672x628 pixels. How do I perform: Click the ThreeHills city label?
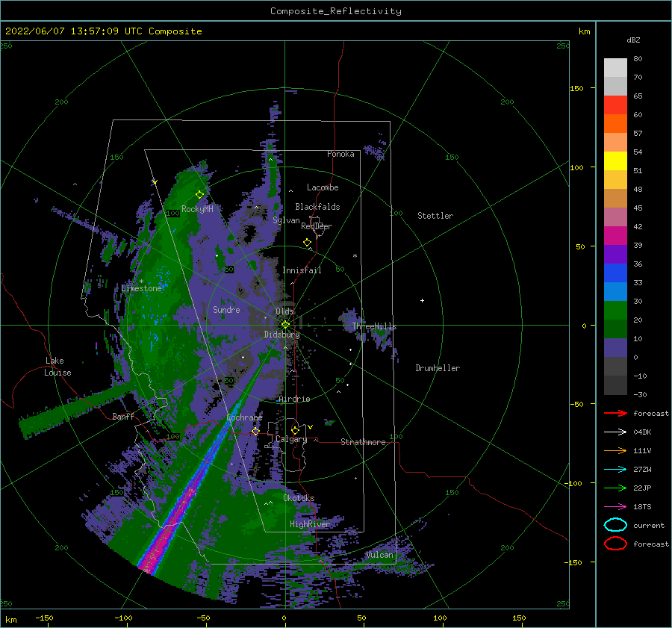(x=375, y=326)
